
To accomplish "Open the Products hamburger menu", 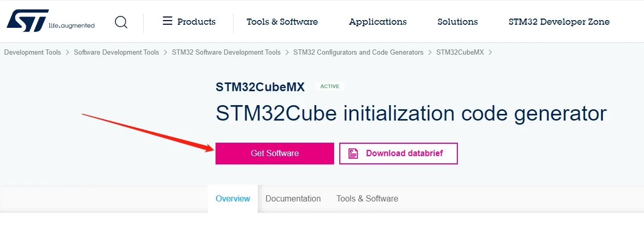I will (x=189, y=21).
